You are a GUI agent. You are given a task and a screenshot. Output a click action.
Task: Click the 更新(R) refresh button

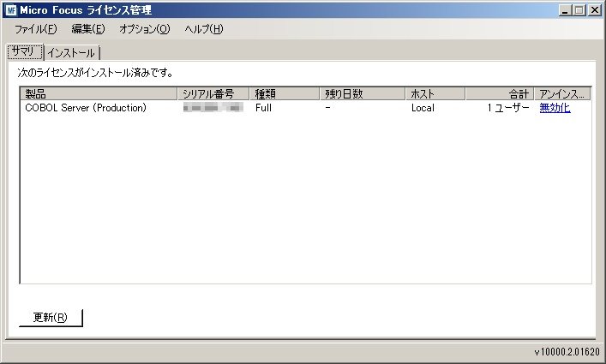coord(51,317)
